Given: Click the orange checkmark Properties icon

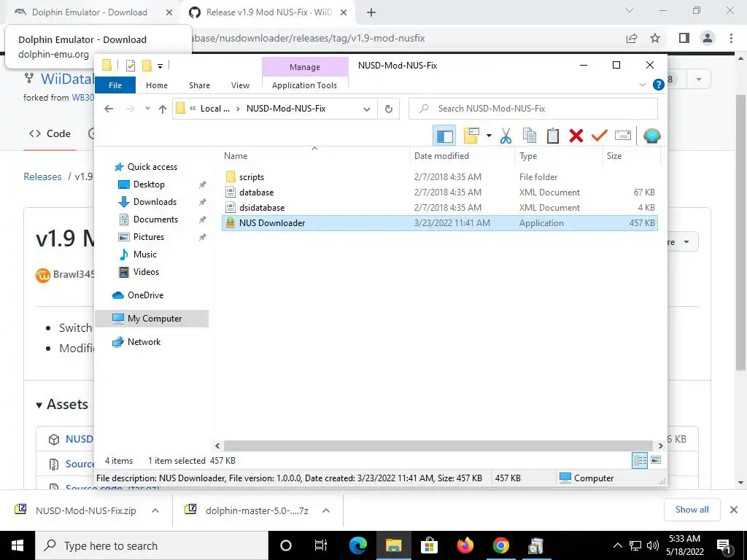Looking at the screenshot, I should tap(599, 136).
